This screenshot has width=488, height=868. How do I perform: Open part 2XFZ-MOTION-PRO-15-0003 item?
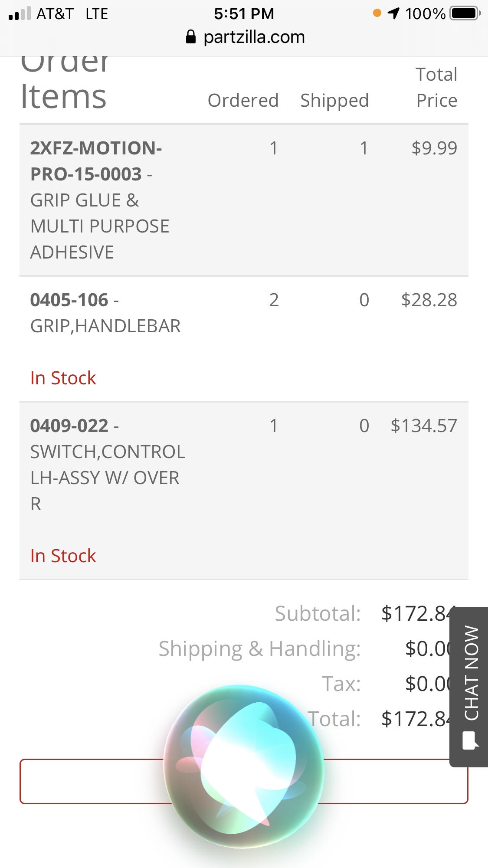pyautogui.click(x=96, y=161)
